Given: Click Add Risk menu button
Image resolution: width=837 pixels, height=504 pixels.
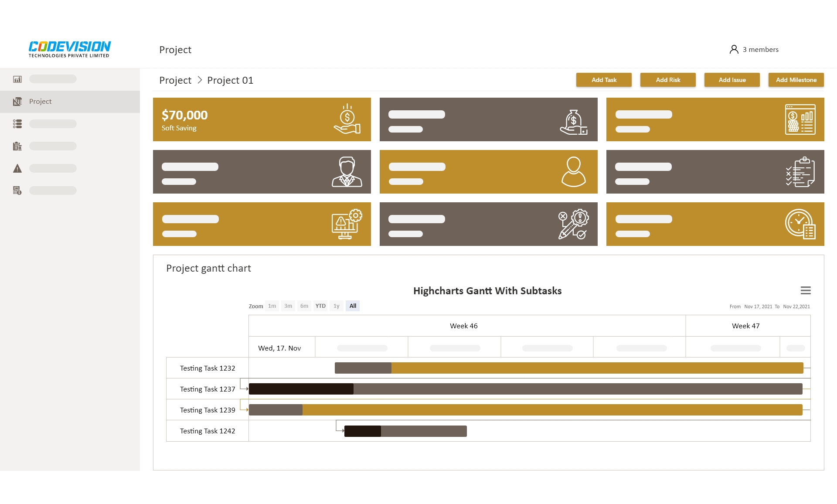Looking at the screenshot, I should (668, 79).
